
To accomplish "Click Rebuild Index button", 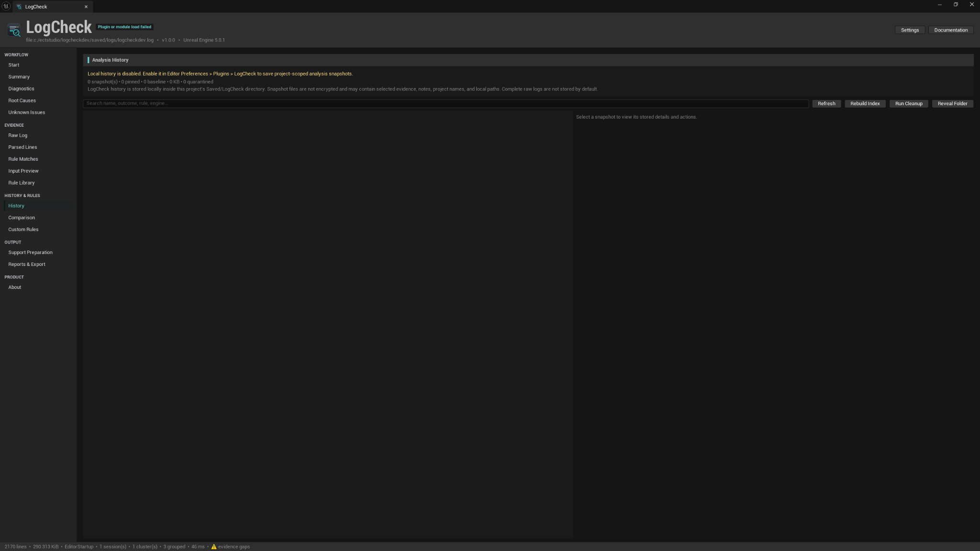I will pyautogui.click(x=865, y=104).
